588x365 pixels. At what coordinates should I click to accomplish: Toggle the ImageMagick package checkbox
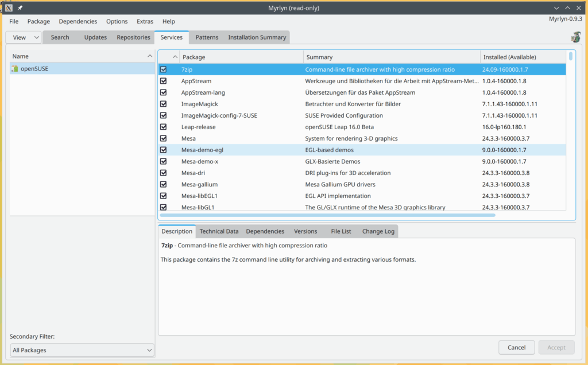point(164,104)
